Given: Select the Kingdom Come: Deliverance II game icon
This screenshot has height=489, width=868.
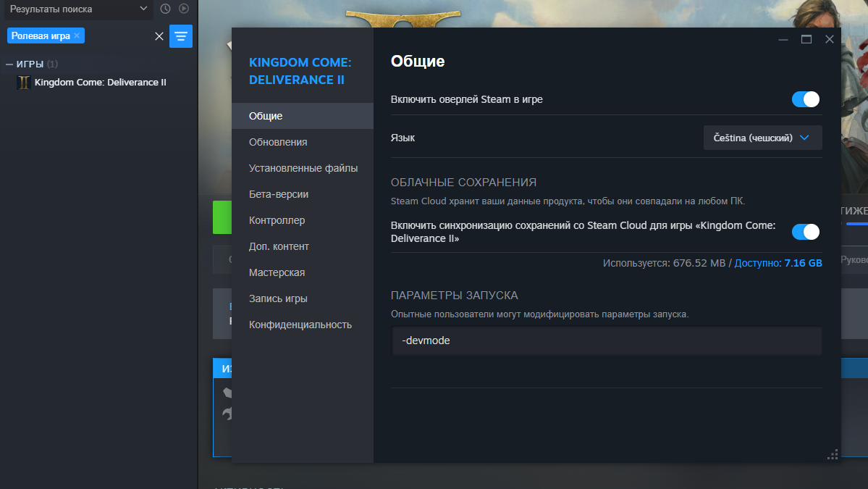Looking at the screenshot, I should coord(24,83).
